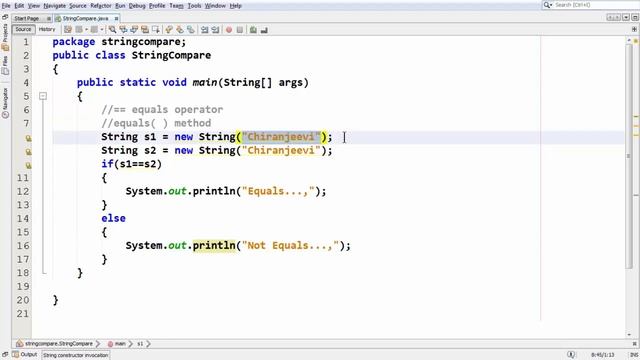Click the Stop Macro Recording icon

point(240,29)
